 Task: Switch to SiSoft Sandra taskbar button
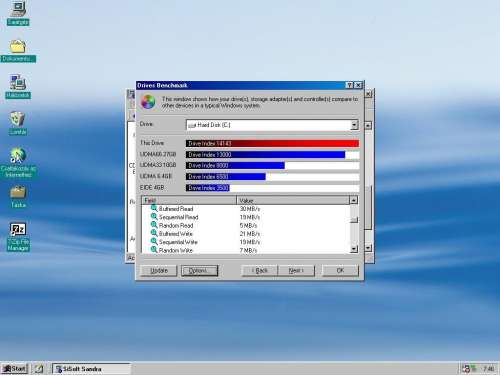point(91,369)
